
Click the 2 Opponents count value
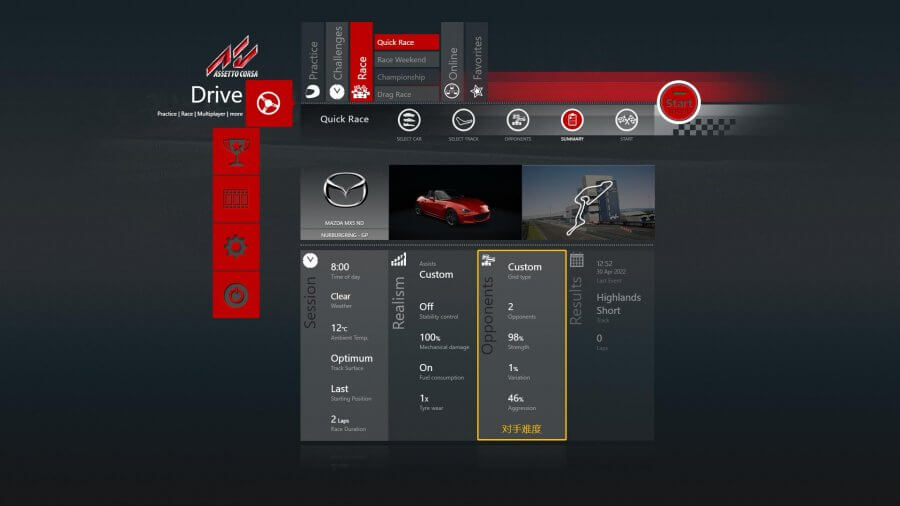[x=510, y=307]
